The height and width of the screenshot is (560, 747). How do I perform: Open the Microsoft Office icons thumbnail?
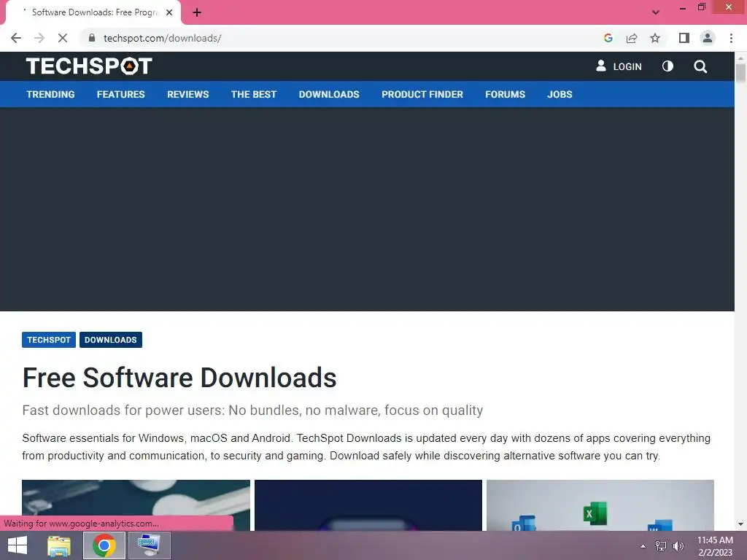(600, 505)
